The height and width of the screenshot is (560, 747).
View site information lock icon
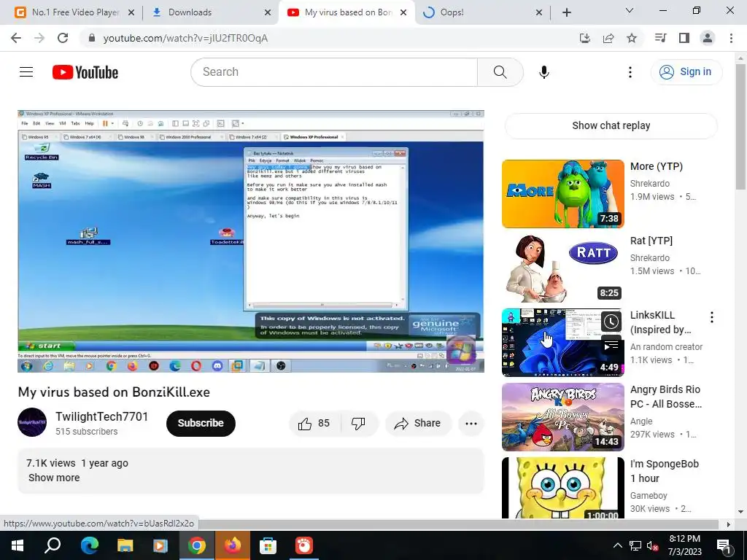(x=92, y=38)
